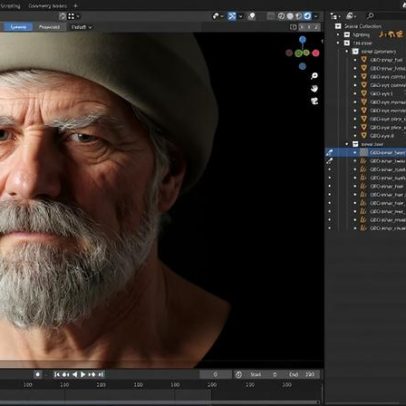Open the object type visibility icon menu
406x406 pixels.
click(218, 16)
